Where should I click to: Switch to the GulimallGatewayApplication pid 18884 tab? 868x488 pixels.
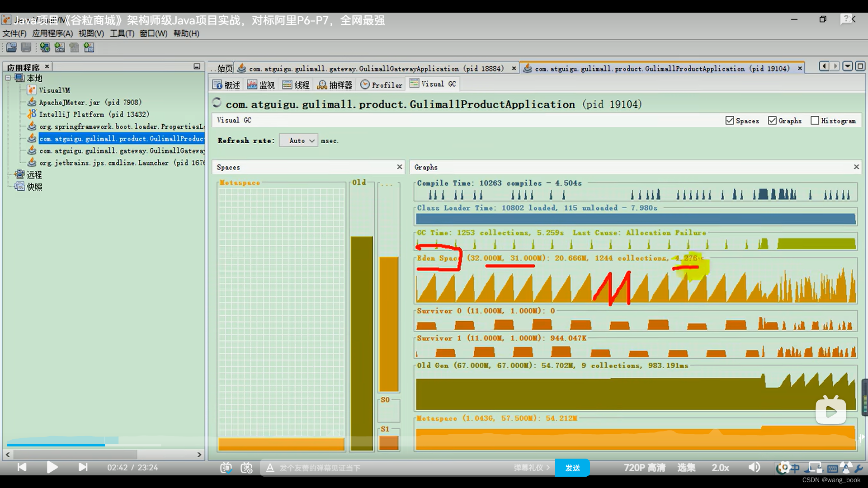376,68
